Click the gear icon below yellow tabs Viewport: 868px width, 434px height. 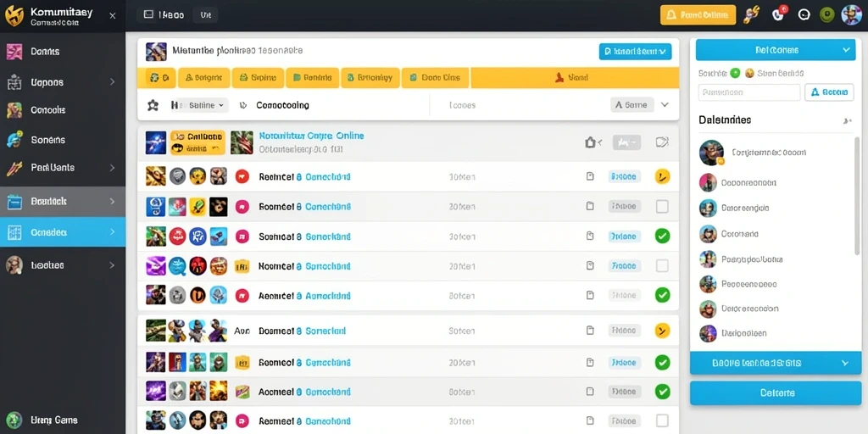click(153, 105)
